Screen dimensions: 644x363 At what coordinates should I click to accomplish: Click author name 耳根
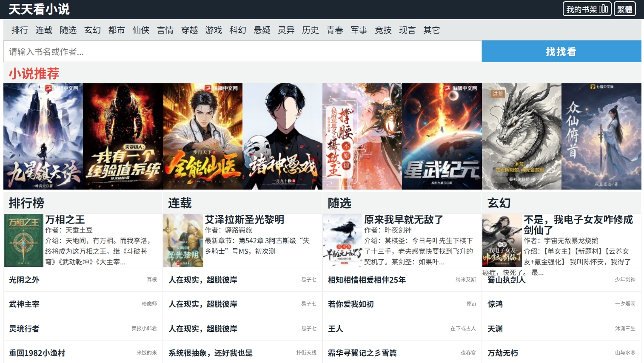(152, 280)
